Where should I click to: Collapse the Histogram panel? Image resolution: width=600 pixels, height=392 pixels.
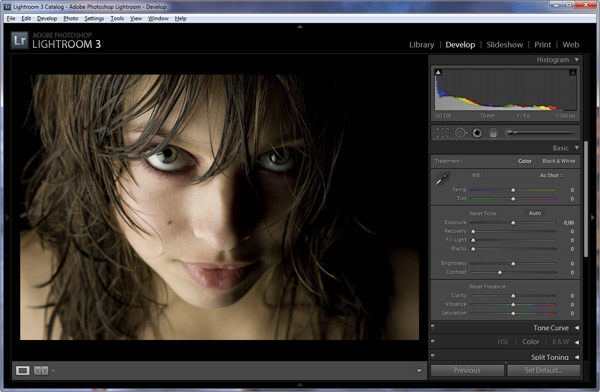tap(576, 60)
